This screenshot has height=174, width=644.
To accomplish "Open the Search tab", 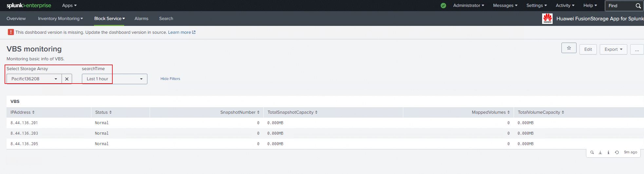I will click(166, 19).
